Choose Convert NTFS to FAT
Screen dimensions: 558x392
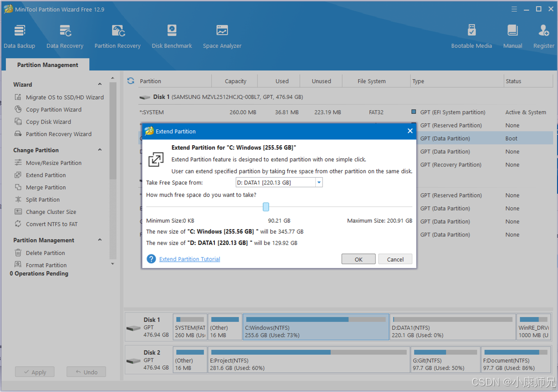[46, 224]
